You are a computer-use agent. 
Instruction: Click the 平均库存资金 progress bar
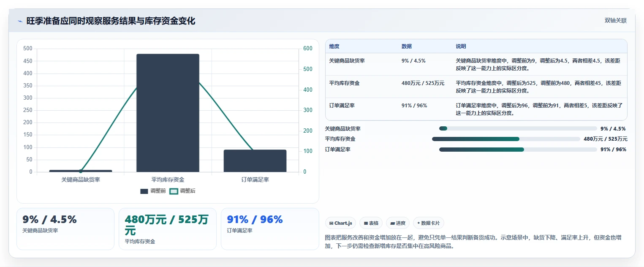pos(506,139)
